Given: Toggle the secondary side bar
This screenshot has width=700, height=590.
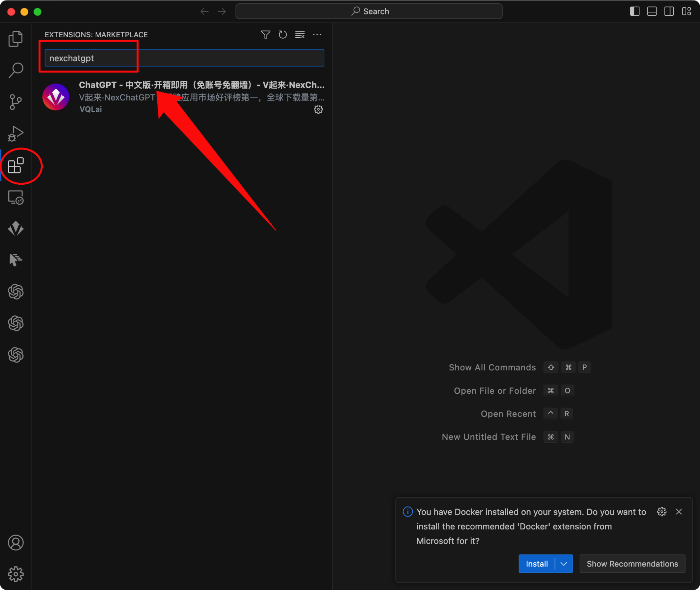Looking at the screenshot, I should [669, 11].
